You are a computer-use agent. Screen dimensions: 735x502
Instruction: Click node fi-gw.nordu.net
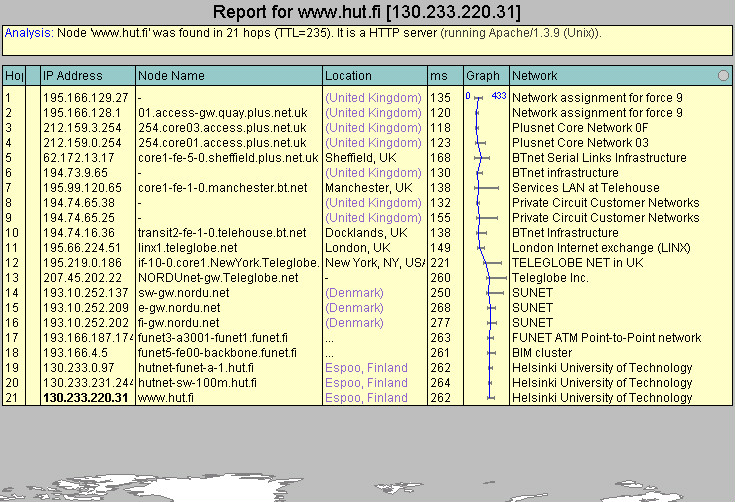coord(179,322)
